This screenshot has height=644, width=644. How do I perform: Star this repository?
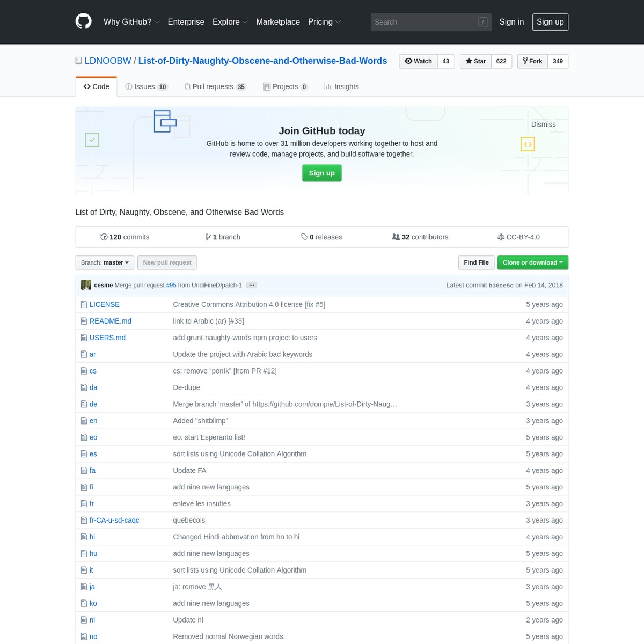pyautogui.click(x=475, y=61)
